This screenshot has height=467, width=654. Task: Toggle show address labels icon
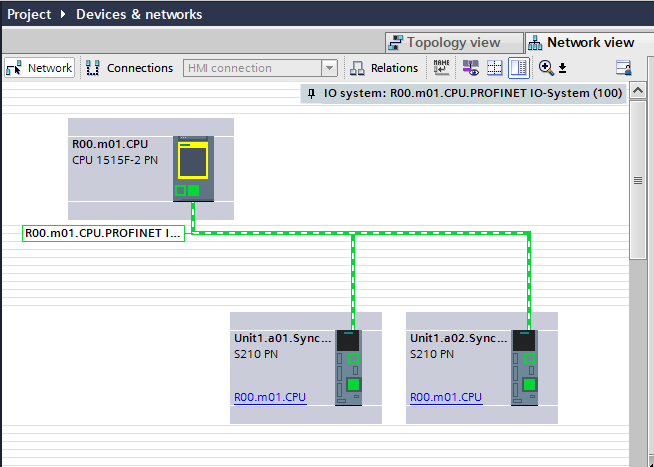[471, 68]
